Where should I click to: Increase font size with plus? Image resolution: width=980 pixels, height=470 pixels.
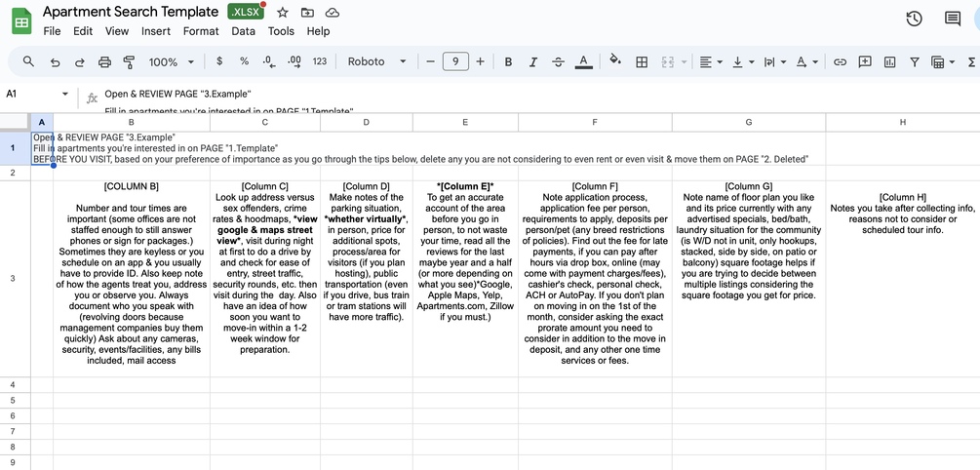coord(480,61)
